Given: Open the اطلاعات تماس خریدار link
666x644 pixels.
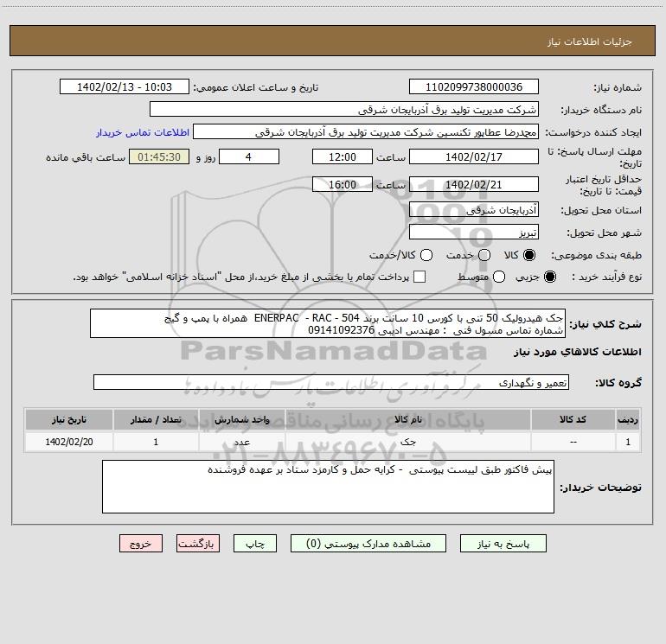Looking at the screenshot, I should [143, 132].
